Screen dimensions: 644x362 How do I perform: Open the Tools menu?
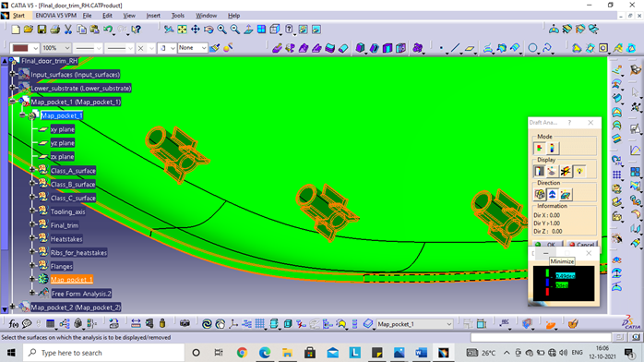[177, 16]
